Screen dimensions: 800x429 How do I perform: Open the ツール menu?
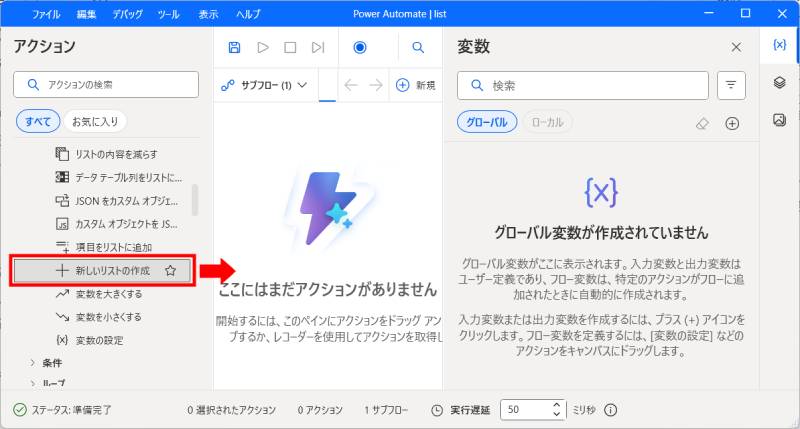(x=168, y=14)
